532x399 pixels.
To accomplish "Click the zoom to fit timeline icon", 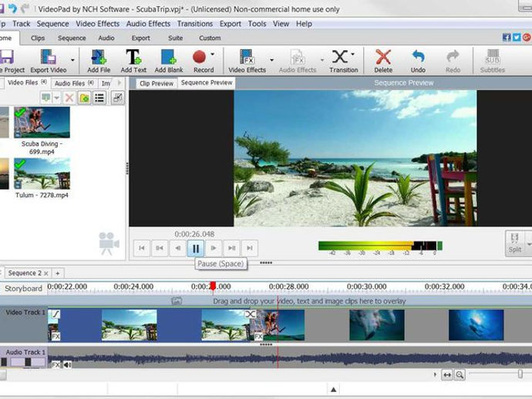I will click(x=447, y=374).
